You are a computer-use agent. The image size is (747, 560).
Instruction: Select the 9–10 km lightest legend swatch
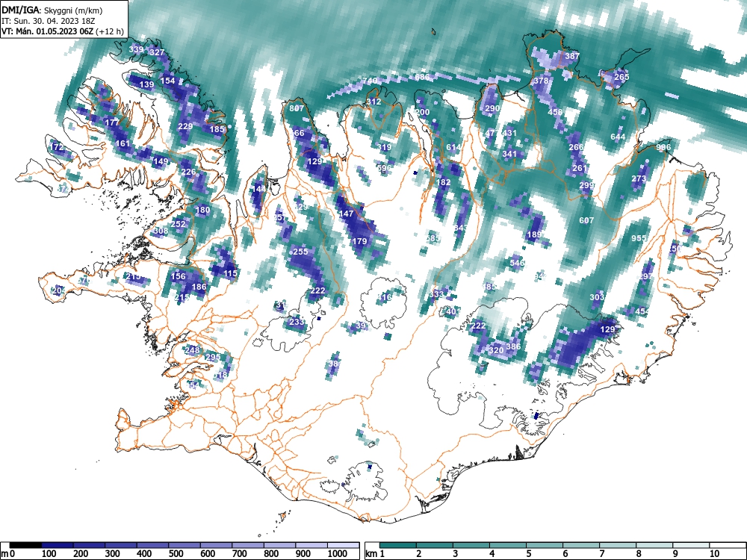691,545
